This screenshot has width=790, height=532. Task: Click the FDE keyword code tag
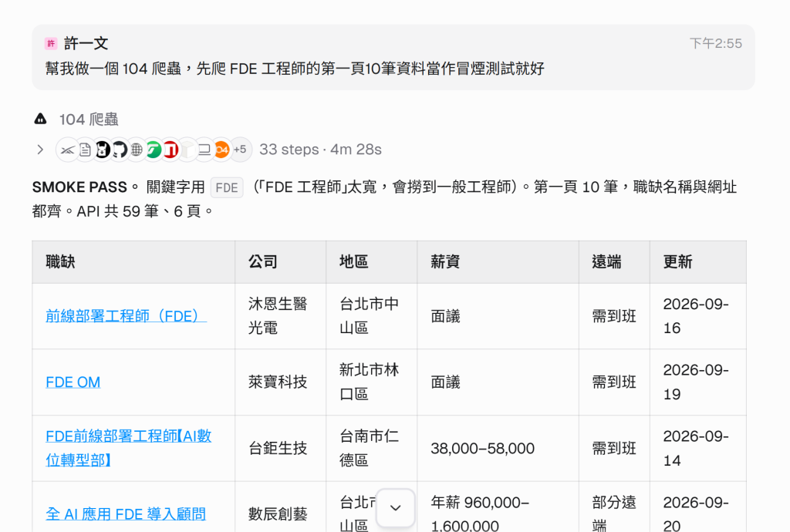coord(227,187)
